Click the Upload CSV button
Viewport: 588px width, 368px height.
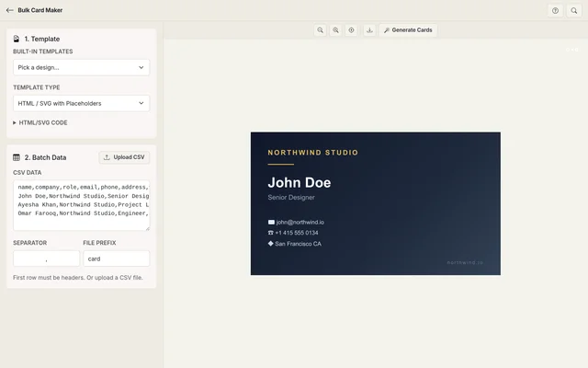pos(124,157)
